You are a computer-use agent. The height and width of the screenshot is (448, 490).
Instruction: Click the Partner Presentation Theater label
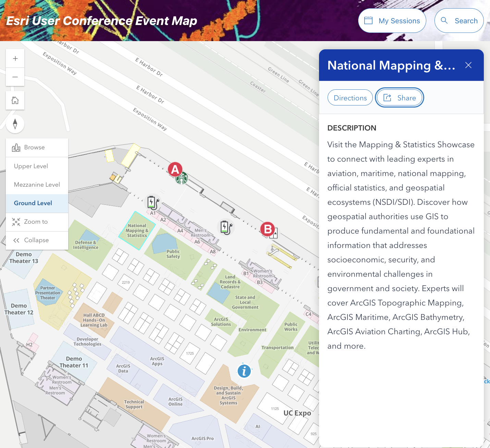click(x=48, y=293)
